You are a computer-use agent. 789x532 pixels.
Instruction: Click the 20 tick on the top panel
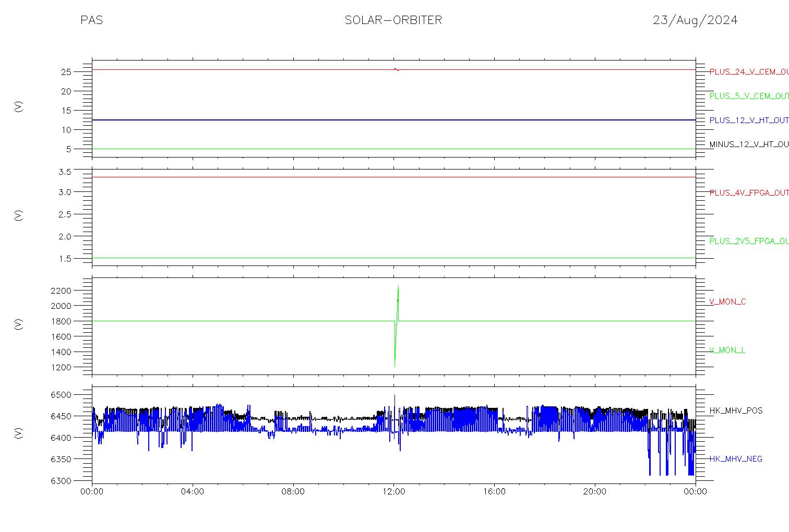pos(66,91)
